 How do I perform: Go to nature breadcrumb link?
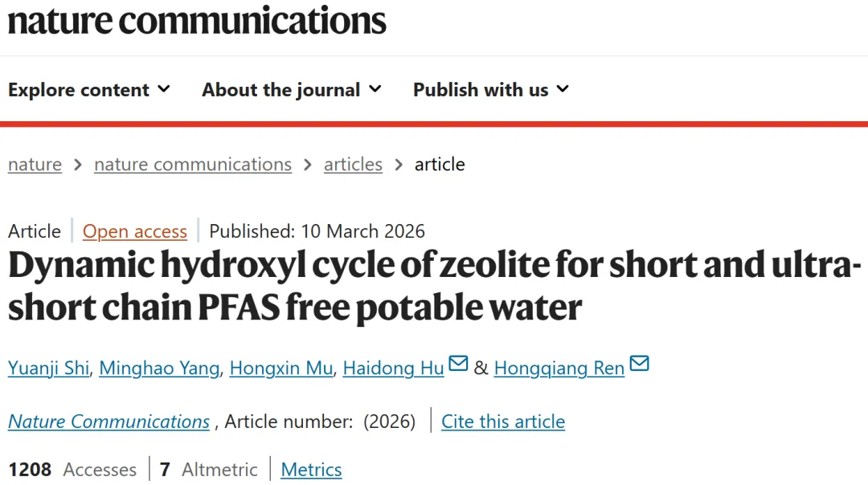(x=35, y=165)
